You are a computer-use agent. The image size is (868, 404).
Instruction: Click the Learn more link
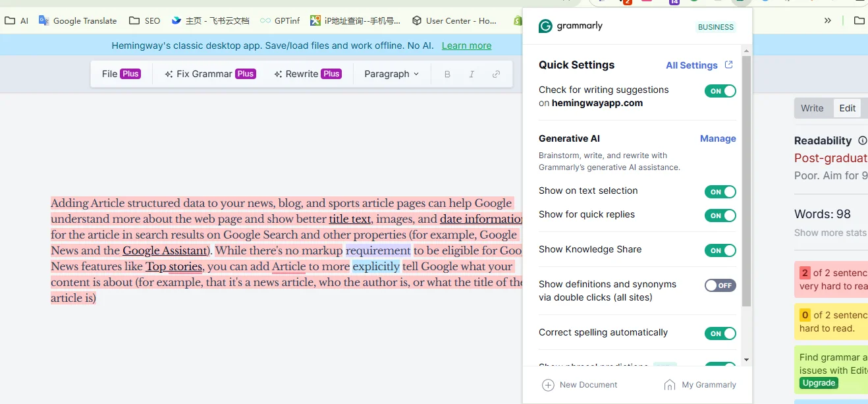(466, 45)
